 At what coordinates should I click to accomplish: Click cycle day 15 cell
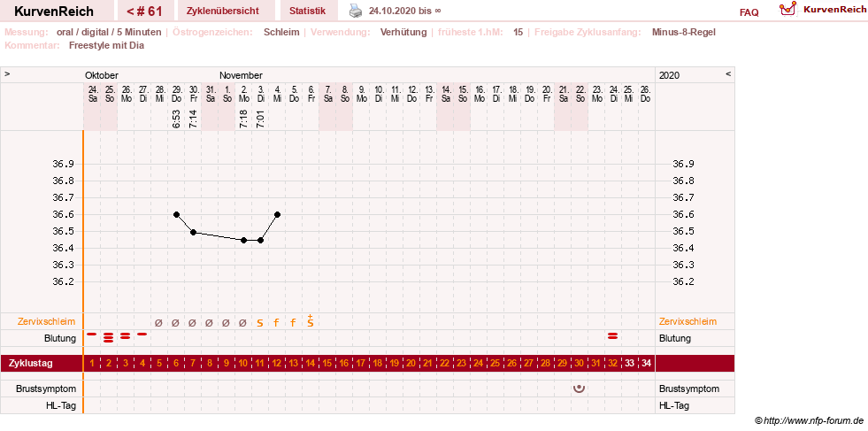(x=326, y=364)
